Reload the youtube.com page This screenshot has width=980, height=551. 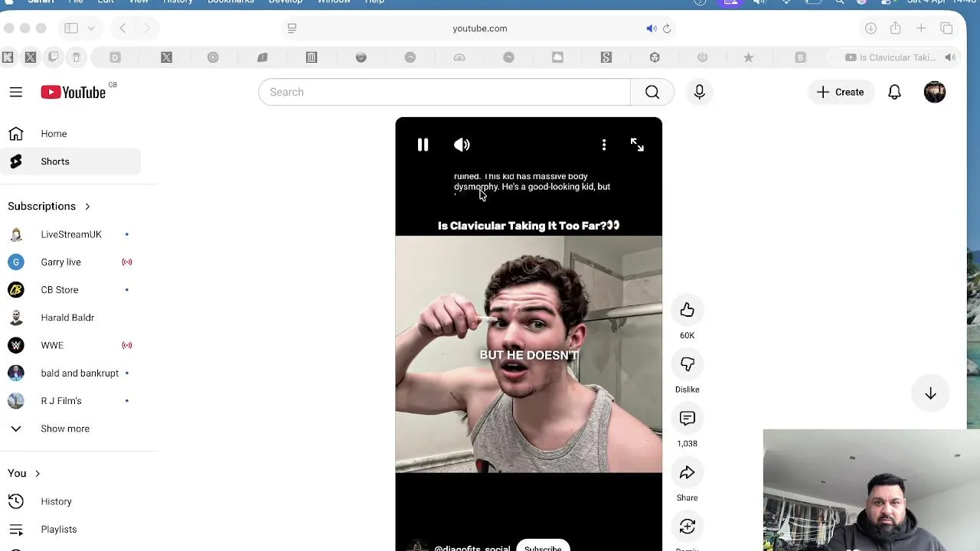pyautogui.click(x=667, y=28)
